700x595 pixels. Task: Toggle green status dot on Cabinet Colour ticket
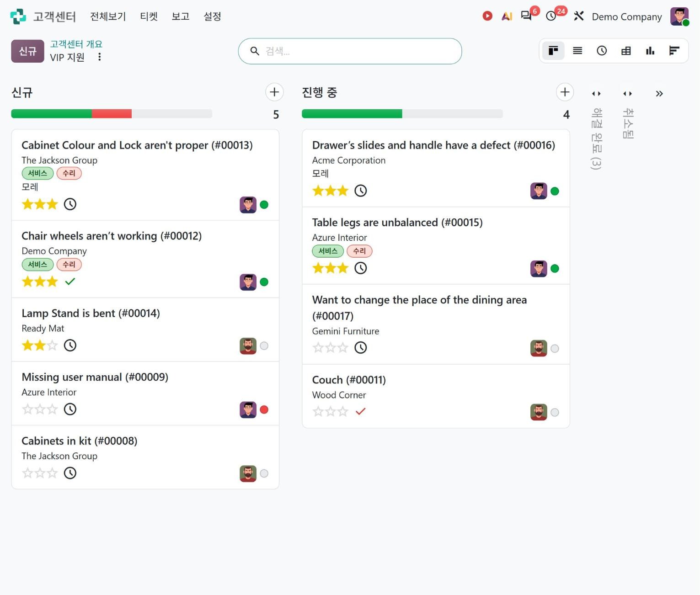pyautogui.click(x=264, y=205)
